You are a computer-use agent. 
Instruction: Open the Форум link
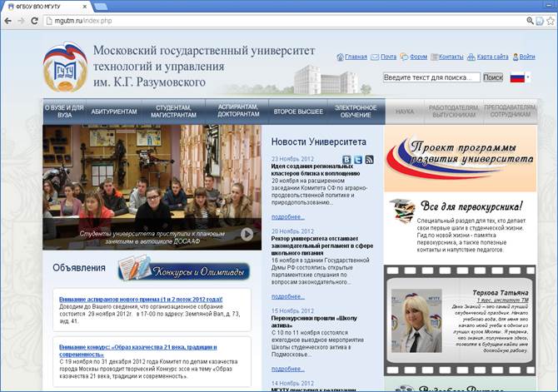[x=418, y=57]
